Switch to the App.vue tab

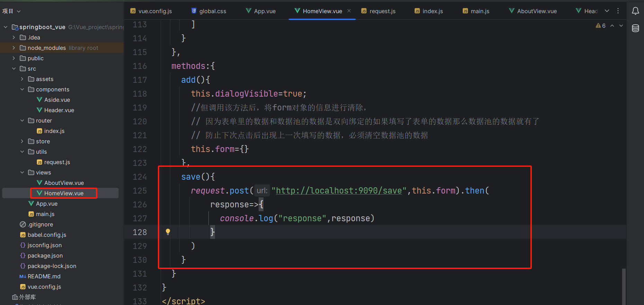(x=261, y=11)
